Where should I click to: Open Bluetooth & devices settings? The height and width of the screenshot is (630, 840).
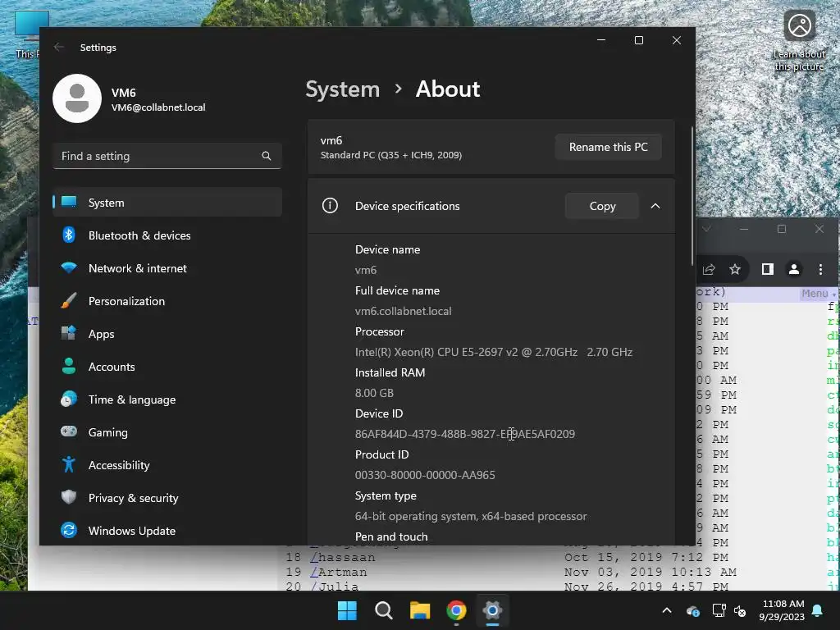point(167,235)
